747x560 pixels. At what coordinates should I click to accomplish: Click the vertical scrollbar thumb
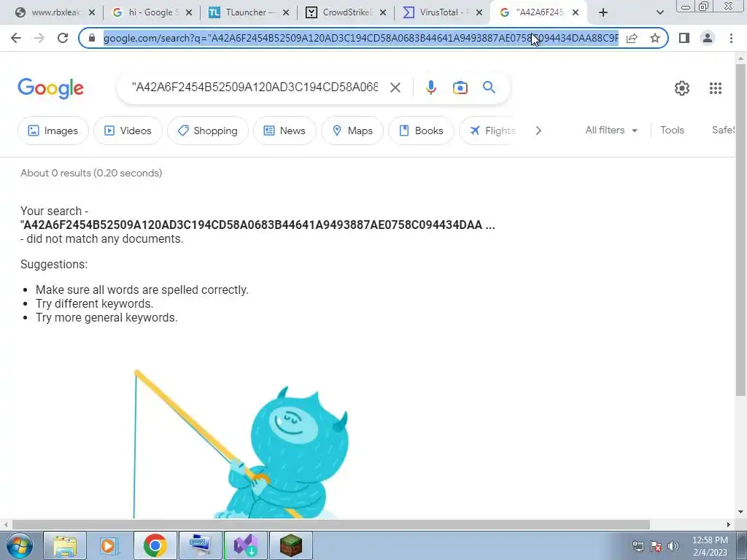coord(740,228)
